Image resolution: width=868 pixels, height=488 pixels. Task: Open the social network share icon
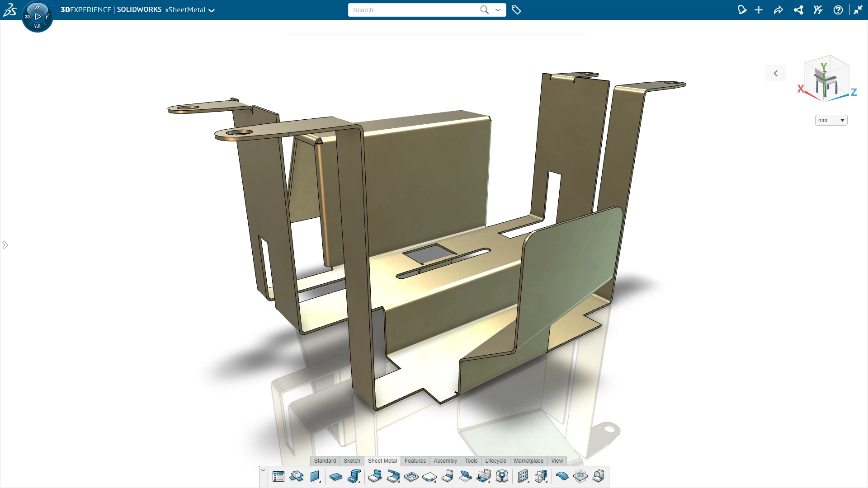798,10
